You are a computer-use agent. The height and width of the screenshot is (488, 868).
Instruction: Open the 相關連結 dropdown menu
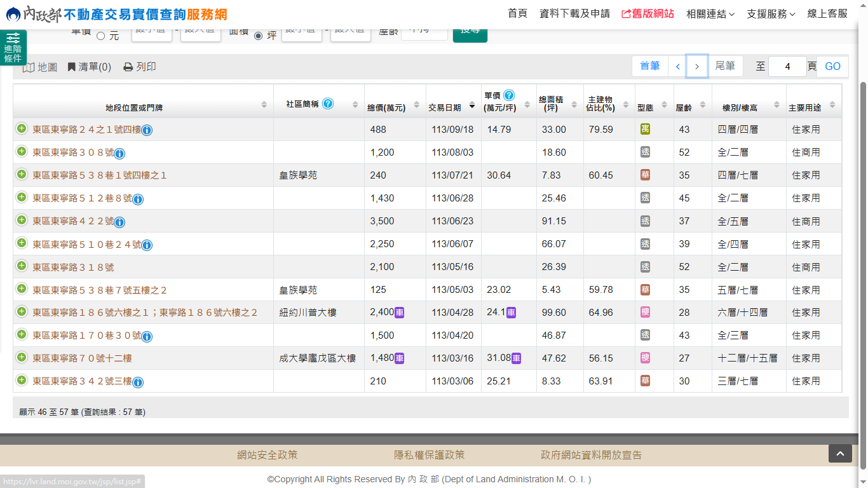710,13
